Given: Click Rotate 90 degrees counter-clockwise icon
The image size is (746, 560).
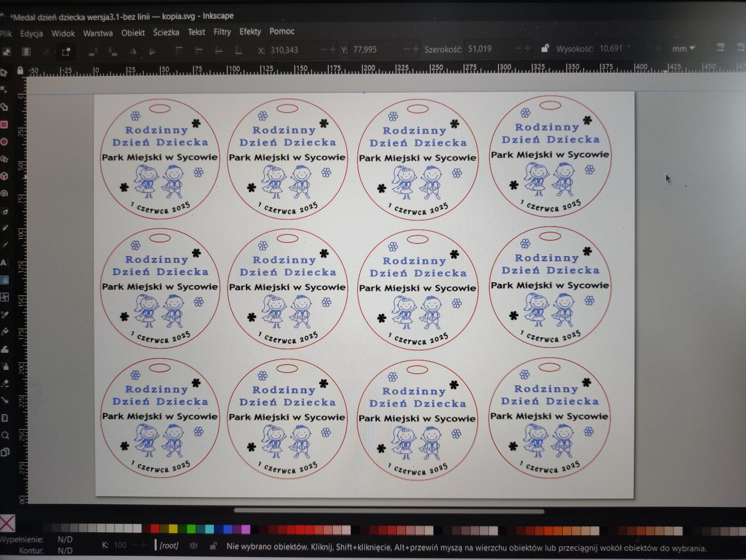Looking at the screenshot, I should click(x=93, y=52).
